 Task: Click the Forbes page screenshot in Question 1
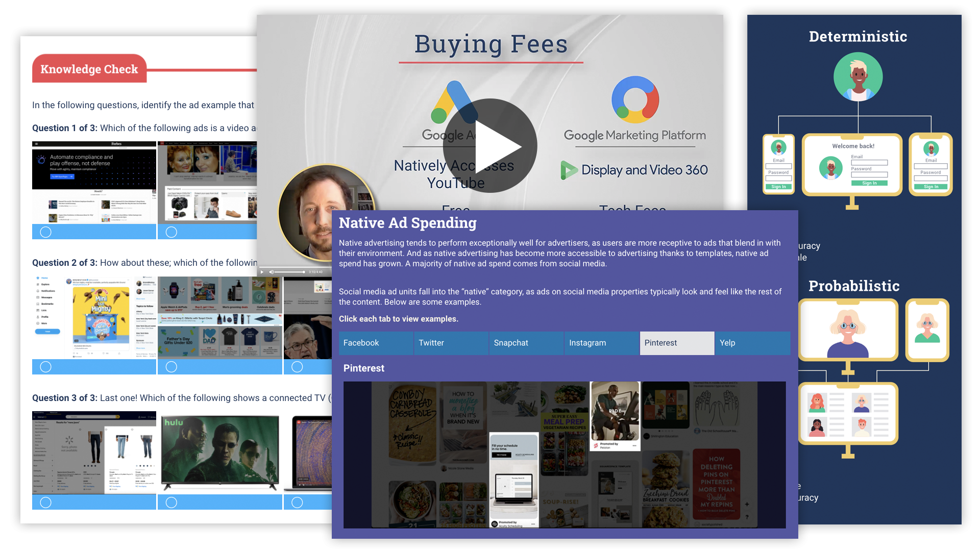pyautogui.click(x=94, y=183)
